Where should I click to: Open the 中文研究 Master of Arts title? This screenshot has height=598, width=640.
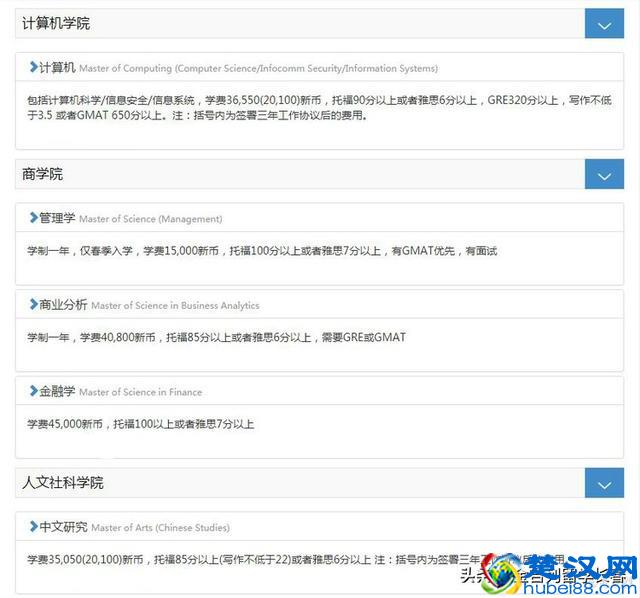[134, 527]
